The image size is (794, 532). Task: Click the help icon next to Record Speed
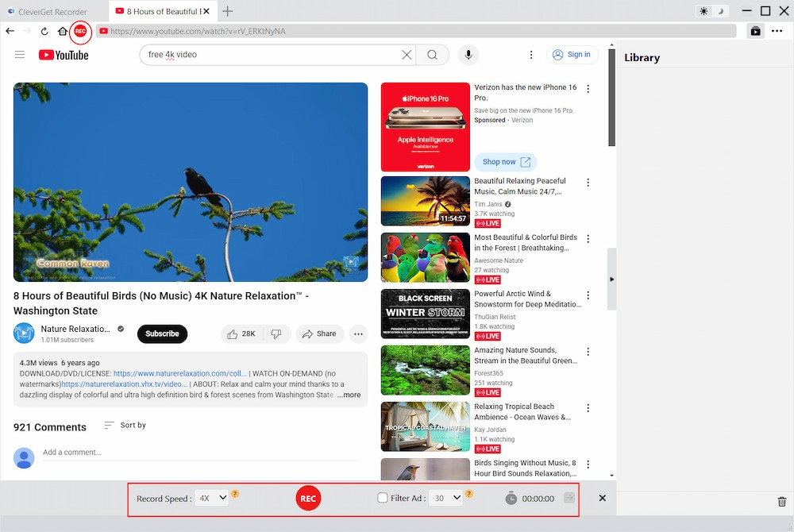click(x=235, y=494)
